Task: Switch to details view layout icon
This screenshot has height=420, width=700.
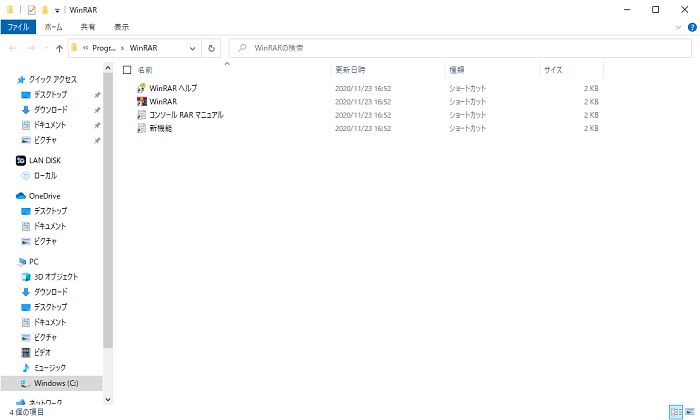Action: (676, 412)
